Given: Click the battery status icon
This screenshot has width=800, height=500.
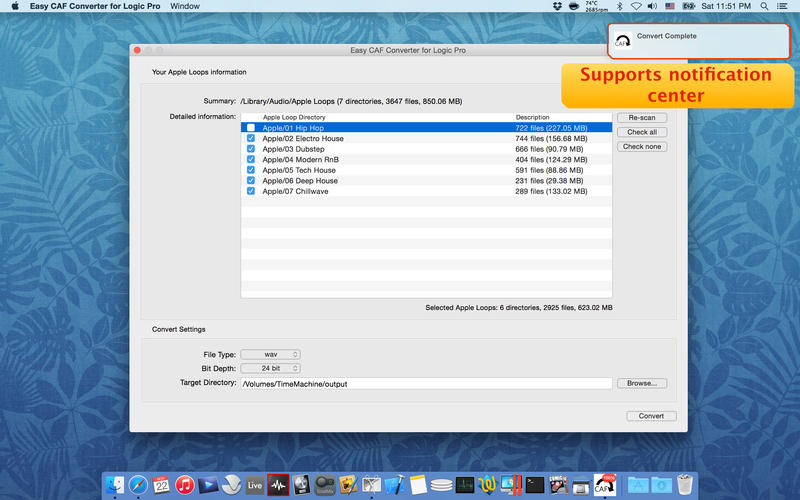Looking at the screenshot, I should click(689, 6).
